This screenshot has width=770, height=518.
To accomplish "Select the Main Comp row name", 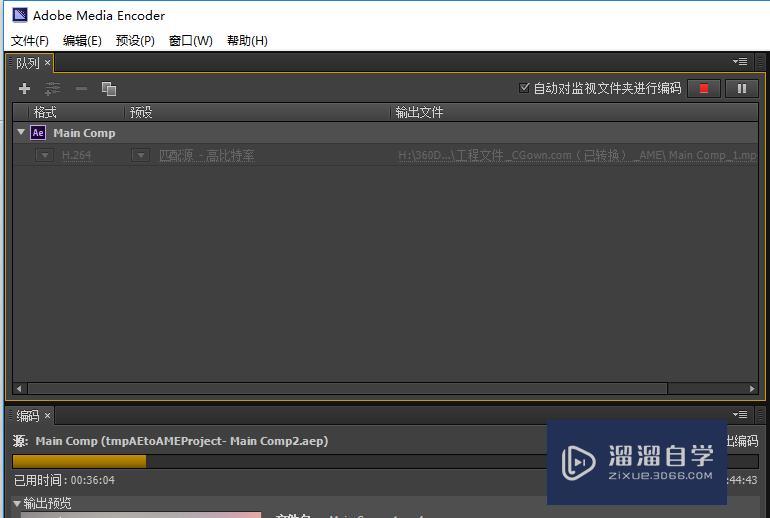I will [x=84, y=133].
